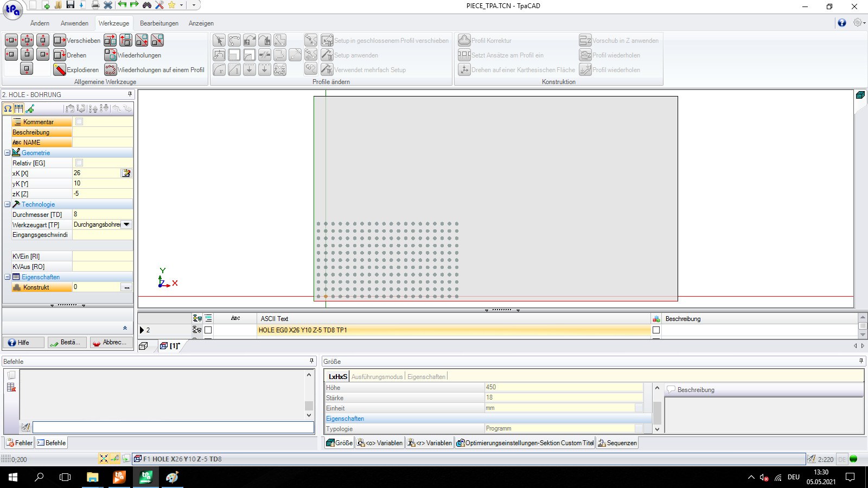Enable the Relativ [EG] checkbox

(x=79, y=163)
